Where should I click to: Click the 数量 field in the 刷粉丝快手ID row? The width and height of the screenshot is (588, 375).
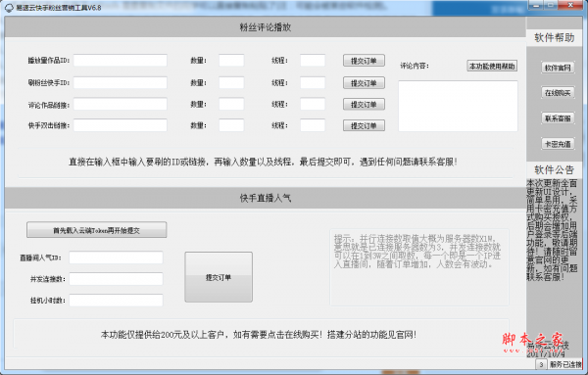pyautogui.click(x=231, y=83)
